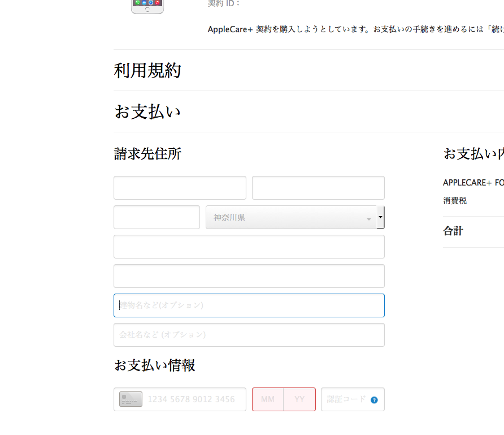Click the YY expiry year field
This screenshot has height=435, width=504.
coord(299,399)
